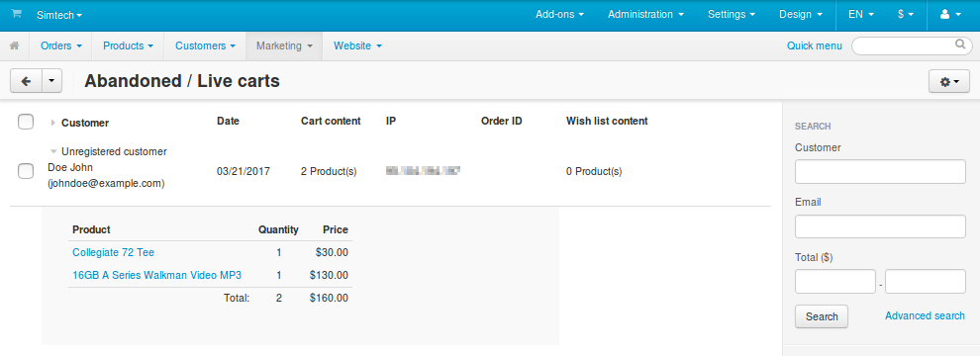Click the 0 Product(s) wish list cell
The image size is (980, 356).
[594, 171]
